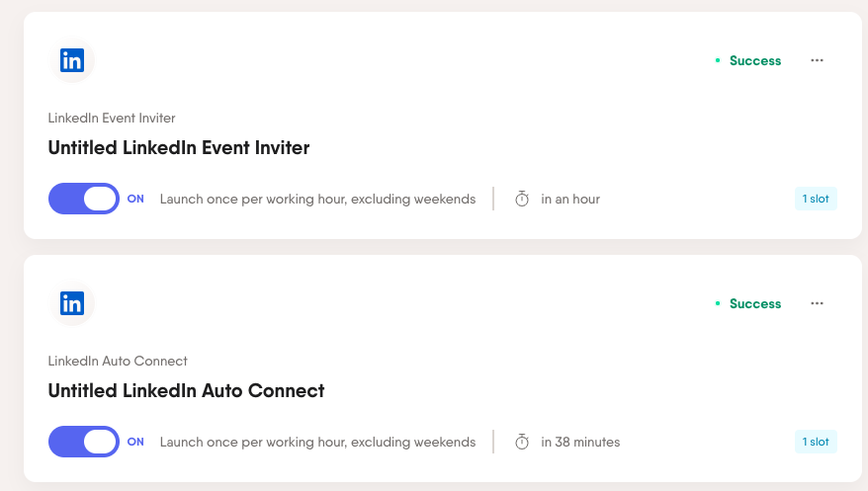This screenshot has width=868, height=491.
Task: Click "in an hour" next launch time
Action: (x=570, y=200)
